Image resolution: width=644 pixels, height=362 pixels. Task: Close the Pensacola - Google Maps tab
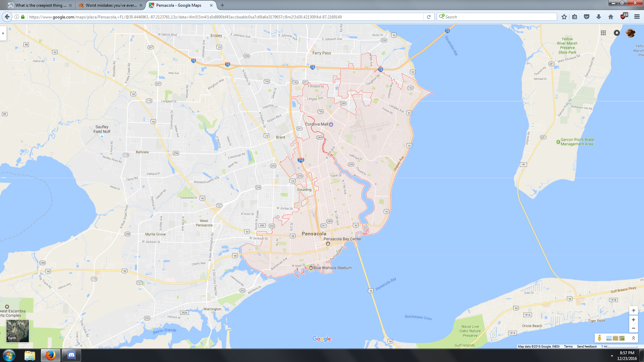[211, 5]
